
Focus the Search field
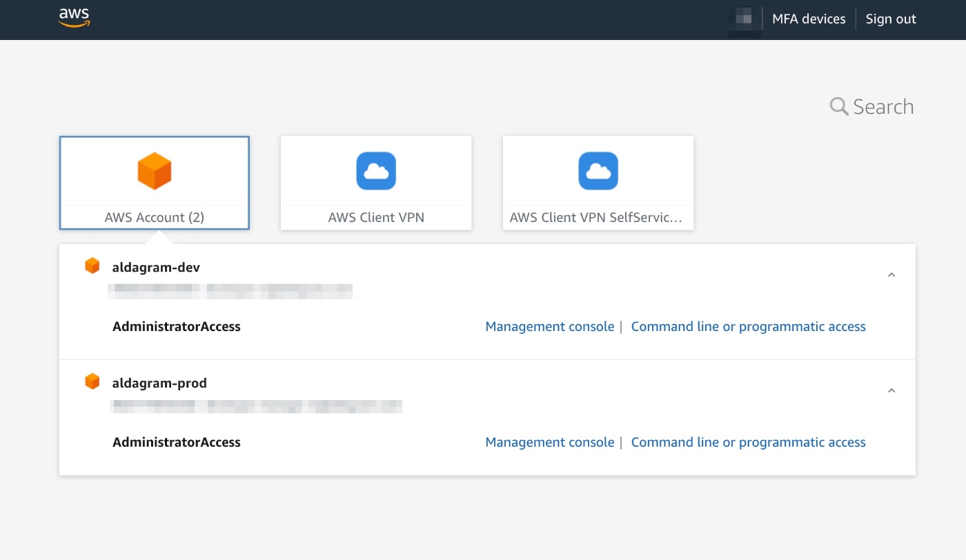pos(883,107)
